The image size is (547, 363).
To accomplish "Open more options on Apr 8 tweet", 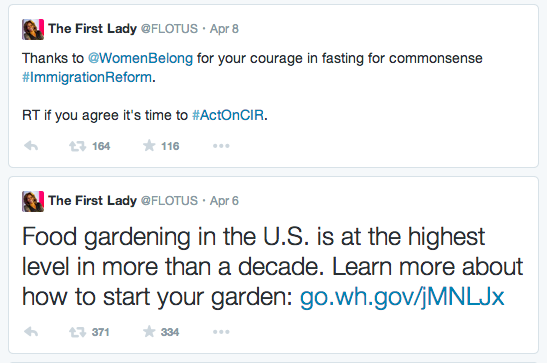I will point(221,146).
